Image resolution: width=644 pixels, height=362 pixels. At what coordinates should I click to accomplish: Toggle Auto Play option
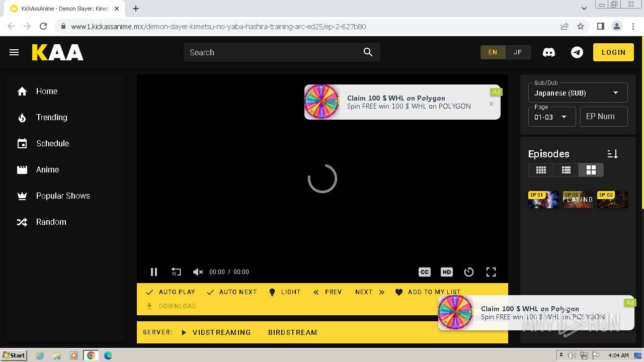tap(171, 292)
